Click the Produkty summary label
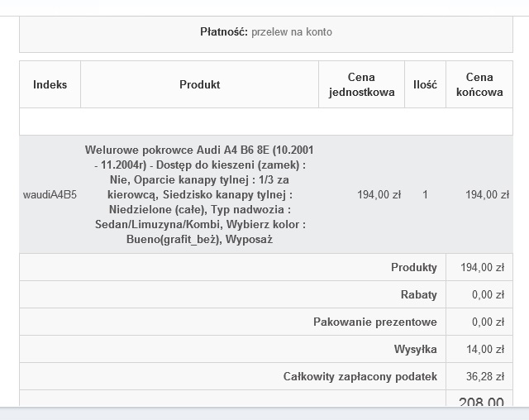Image resolution: width=529 pixels, height=420 pixels. [413, 268]
